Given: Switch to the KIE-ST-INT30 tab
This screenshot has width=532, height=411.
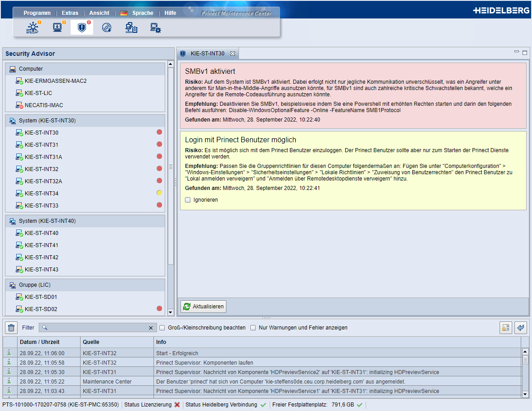Looking at the screenshot, I should [x=207, y=54].
